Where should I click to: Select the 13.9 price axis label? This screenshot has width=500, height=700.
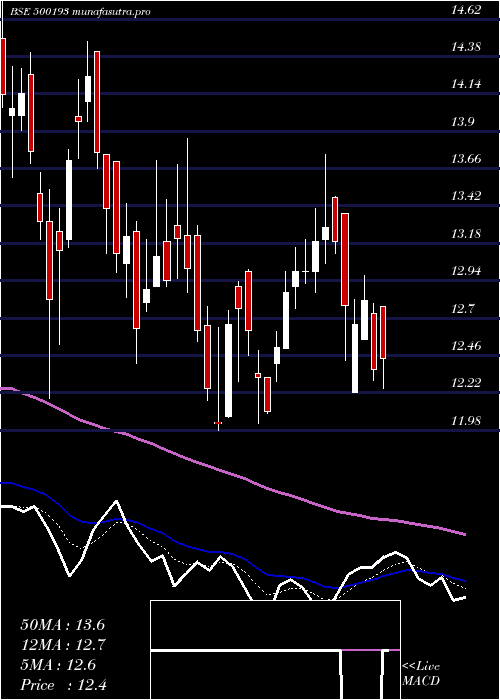[x=463, y=121]
